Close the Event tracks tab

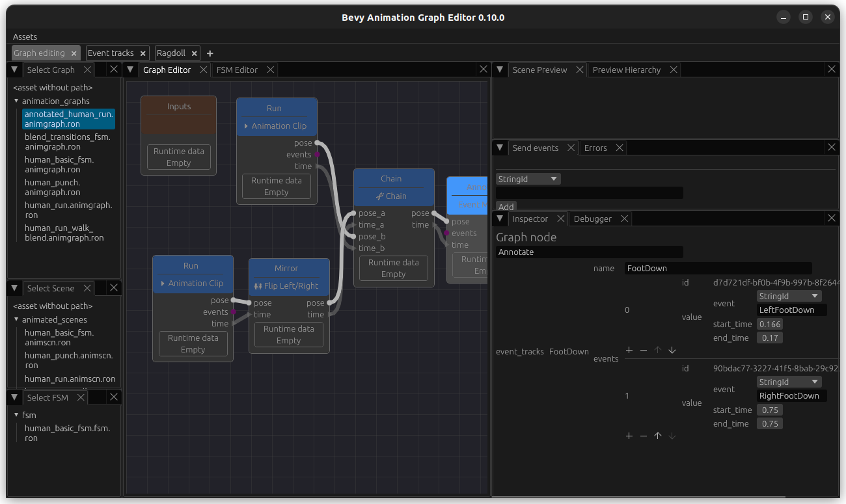pos(143,53)
